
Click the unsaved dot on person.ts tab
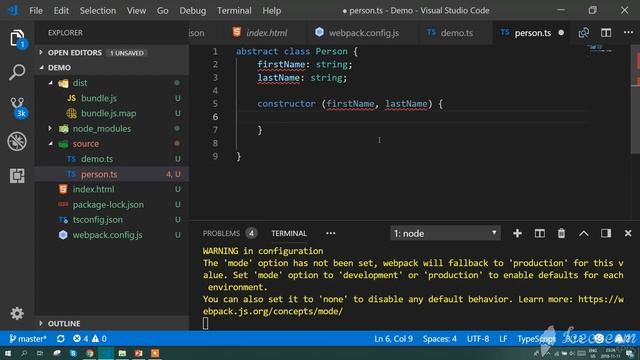tap(561, 33)
